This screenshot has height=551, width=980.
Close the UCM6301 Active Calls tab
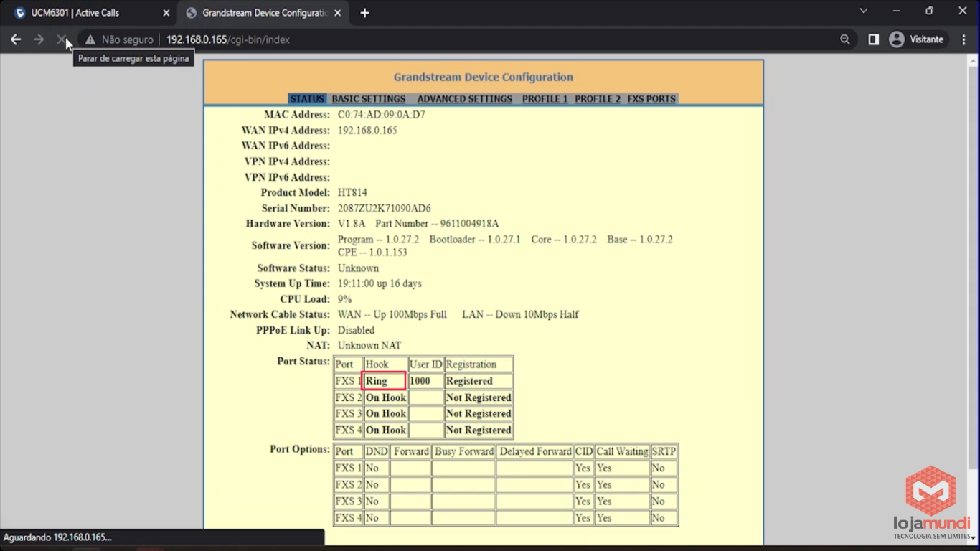tap(166, 13)
